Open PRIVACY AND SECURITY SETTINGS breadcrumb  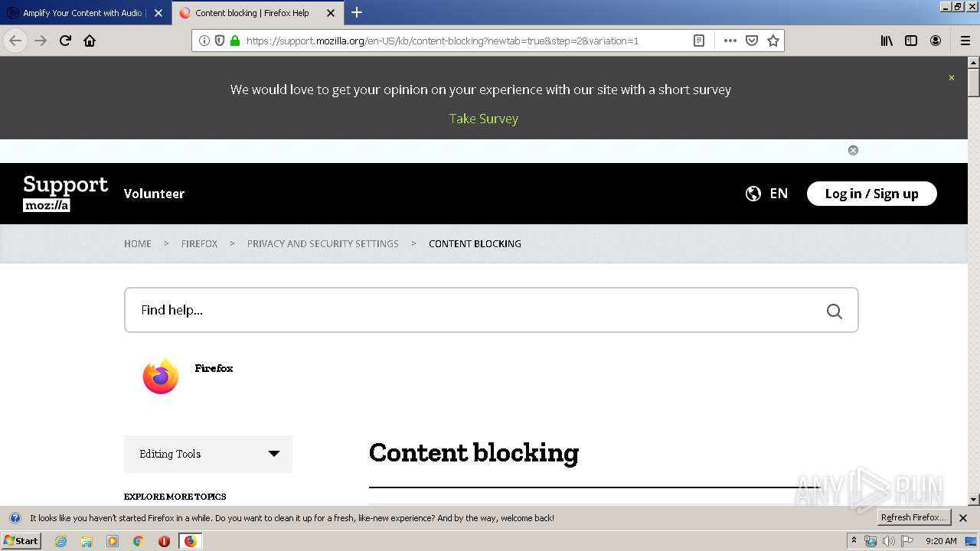tap(322, 243)
